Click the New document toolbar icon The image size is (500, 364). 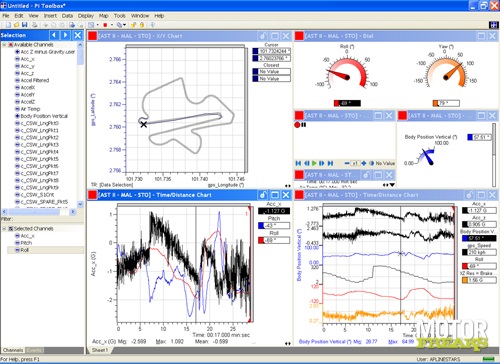click(8, 25)
